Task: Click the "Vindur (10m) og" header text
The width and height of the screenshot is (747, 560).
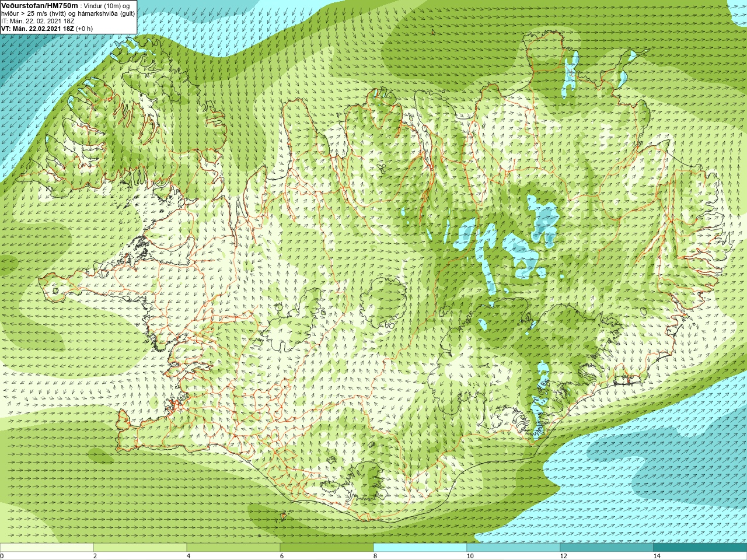Action: point(107,6)
